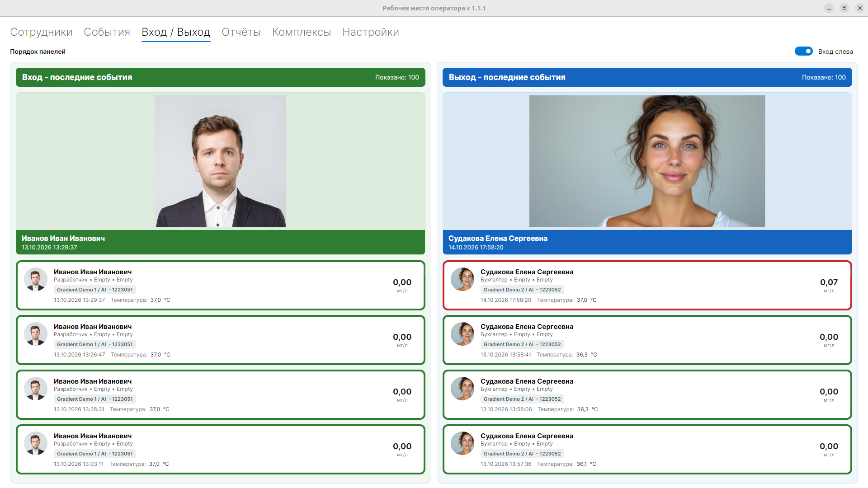Image resolution: width=868 pixels, height=488 pixels.
Task: Click the blue Судакова Елена Сергеевна name banner
Action: 647,242
